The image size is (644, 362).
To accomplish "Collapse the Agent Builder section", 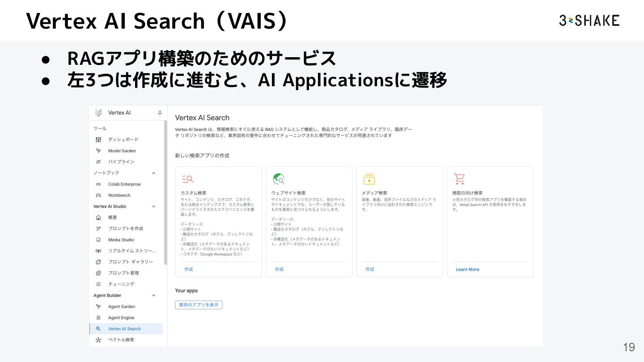I will coord(154,295).
